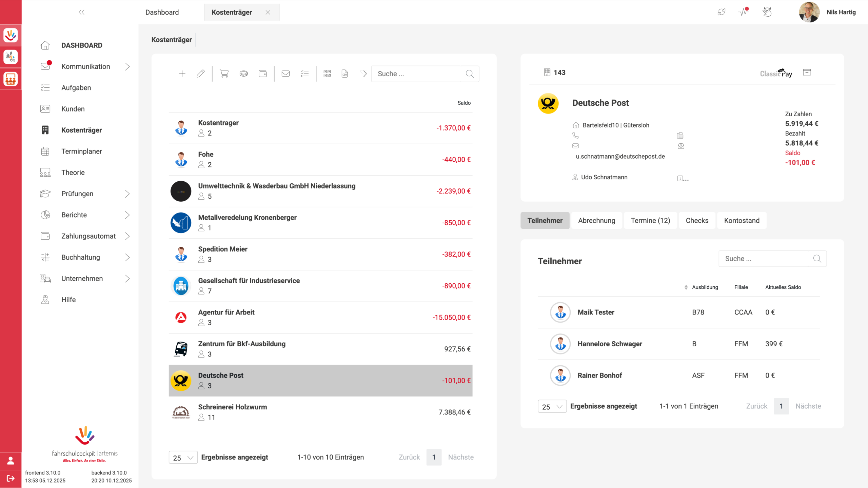Click the archive box icon beside ClassicPay

(x=807, y=73)
